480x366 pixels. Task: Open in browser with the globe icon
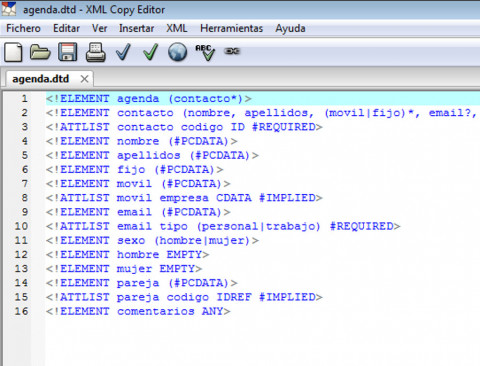(x=177, y=52)
